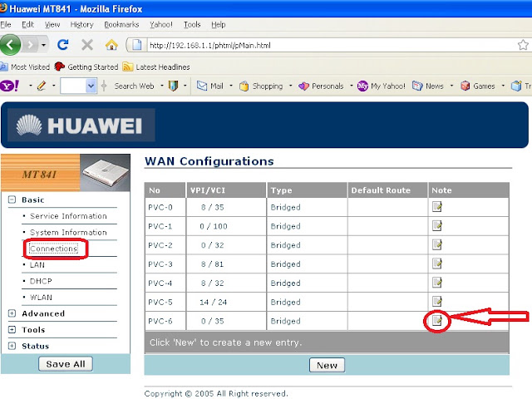Click the Save All button
The image size is (532, 399).
click(x=66, y=364)
